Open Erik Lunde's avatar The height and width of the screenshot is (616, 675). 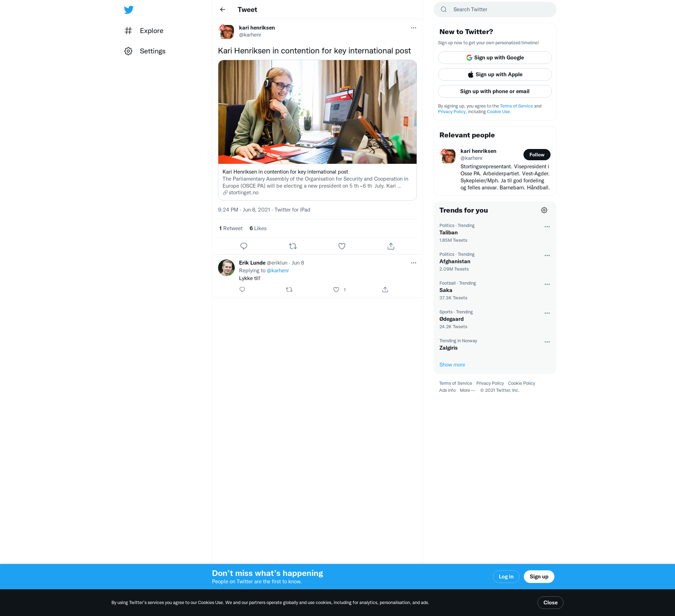tap(226, 268)
